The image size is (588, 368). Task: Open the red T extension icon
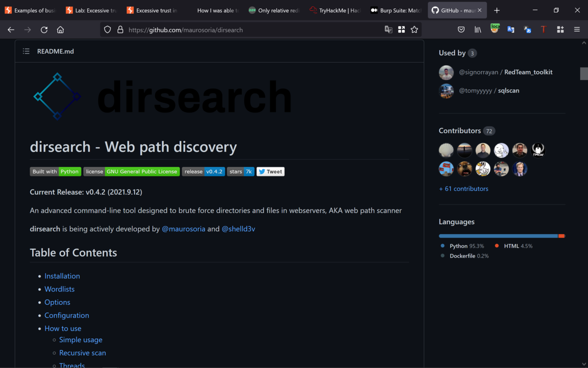pyautogui.click(x=543, y=29)
